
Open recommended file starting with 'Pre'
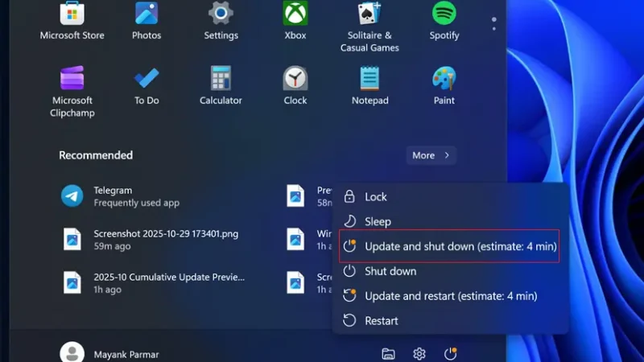[x=308, y=196]
